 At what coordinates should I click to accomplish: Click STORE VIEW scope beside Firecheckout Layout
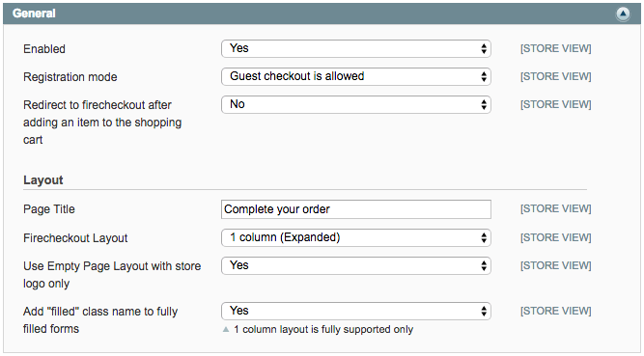556,237
